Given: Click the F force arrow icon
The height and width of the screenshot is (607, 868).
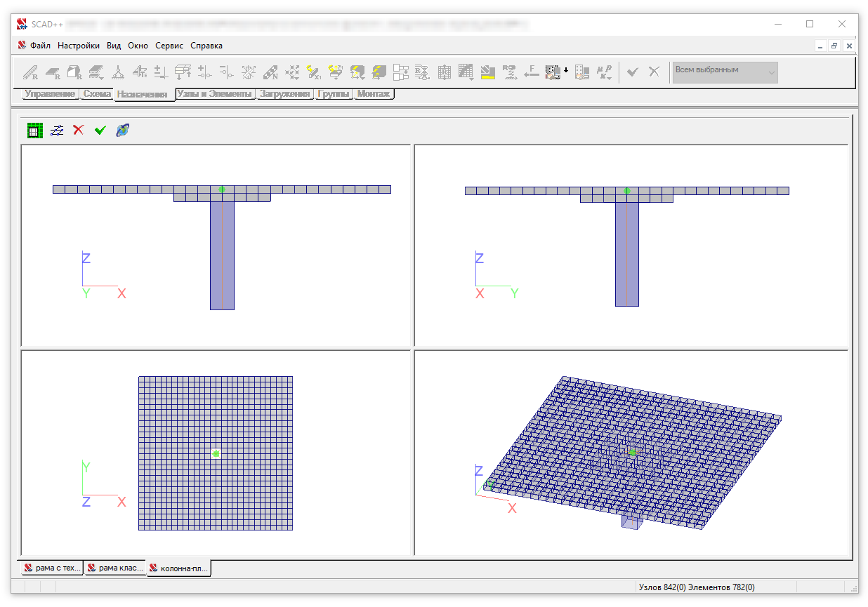Looking at the screenshot, I should (x=531, y=72).
